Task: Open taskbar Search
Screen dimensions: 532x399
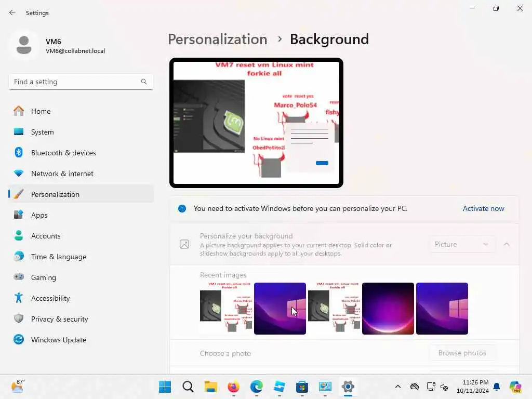Action: (188, 387)
